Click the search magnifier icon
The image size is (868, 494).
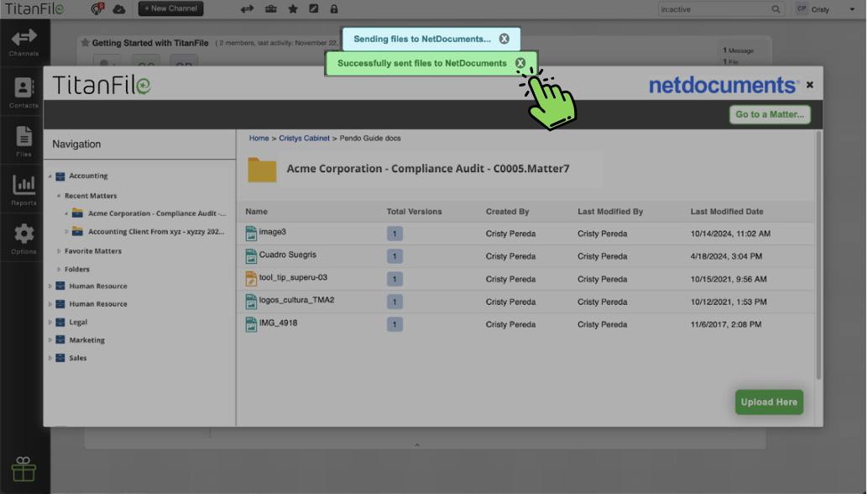[776, 9]
